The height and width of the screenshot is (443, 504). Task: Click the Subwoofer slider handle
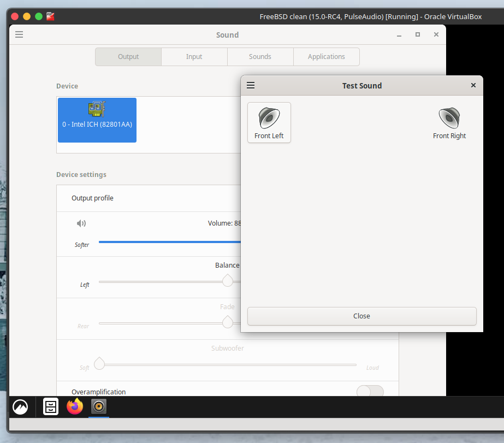(99, 363)
